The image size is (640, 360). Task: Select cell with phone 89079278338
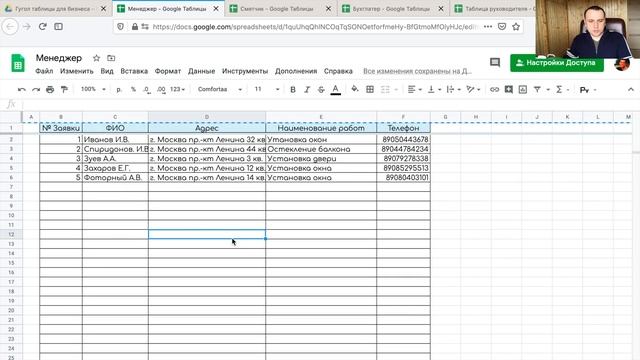[x=403, y=158]
